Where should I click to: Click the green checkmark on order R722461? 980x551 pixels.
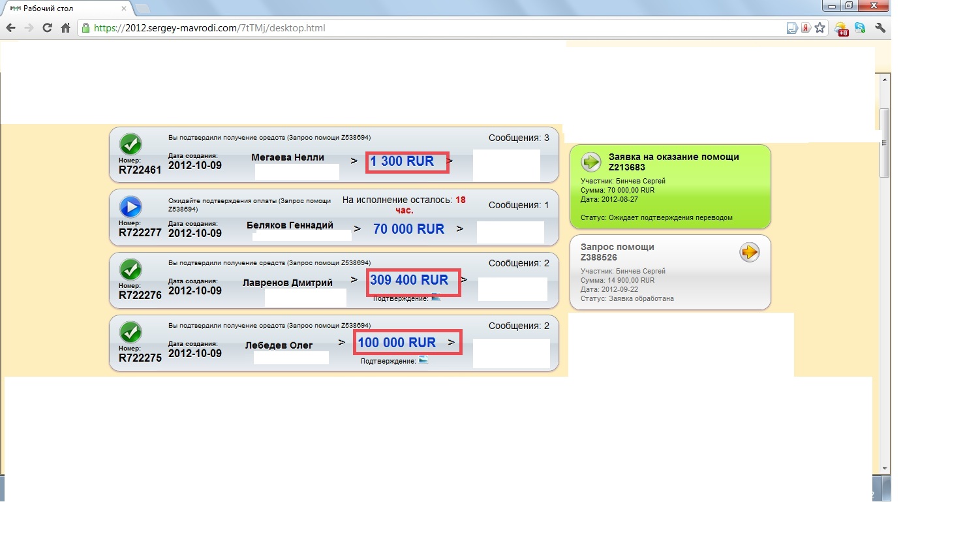click(x=130, y=144)
